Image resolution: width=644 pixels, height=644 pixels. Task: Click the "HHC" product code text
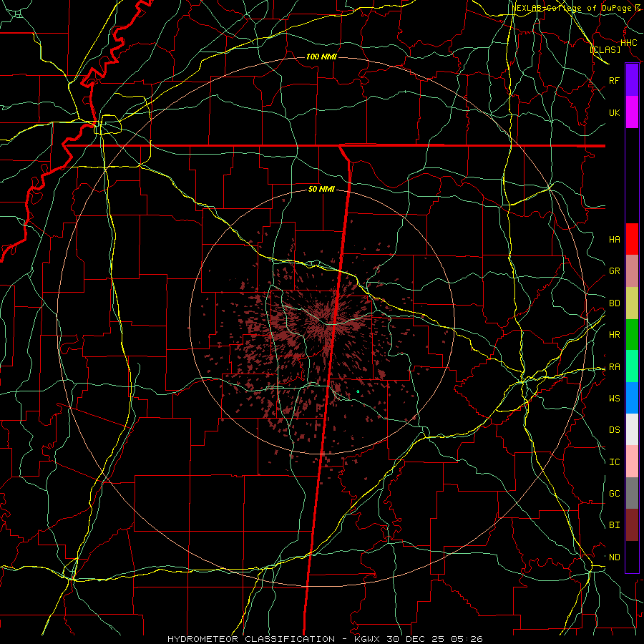(628, 43)
